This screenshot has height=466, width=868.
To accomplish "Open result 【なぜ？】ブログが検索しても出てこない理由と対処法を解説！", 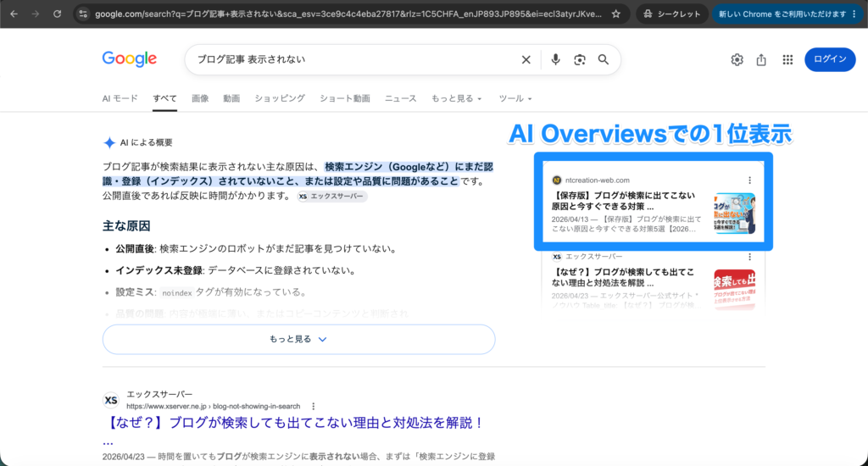I will pyautogui.click(x=292, y=424).
